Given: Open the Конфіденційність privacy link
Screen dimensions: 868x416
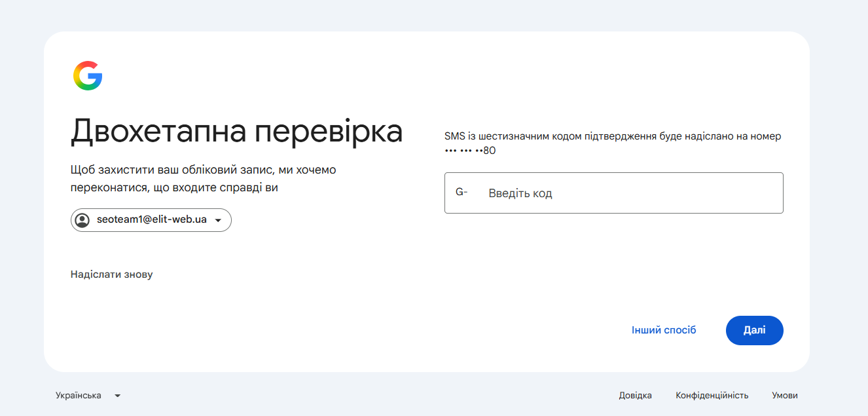Looking at the screenshot, I should (x=712, y=396).
